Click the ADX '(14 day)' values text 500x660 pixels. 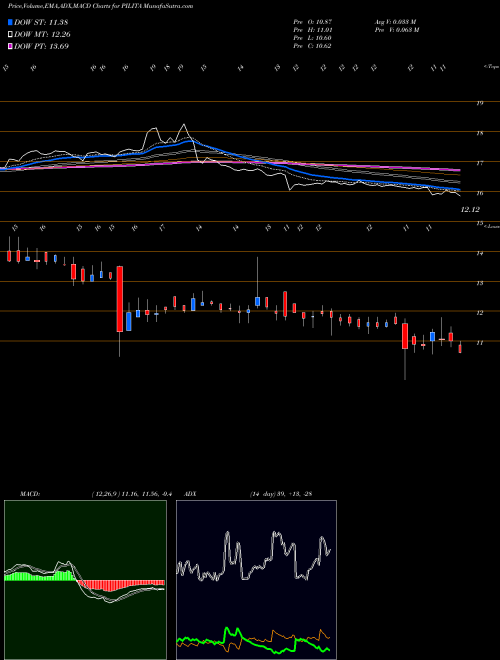281,494
